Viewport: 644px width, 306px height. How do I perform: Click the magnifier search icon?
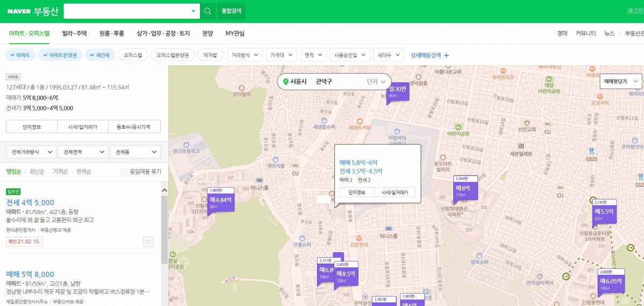[208, 11]
